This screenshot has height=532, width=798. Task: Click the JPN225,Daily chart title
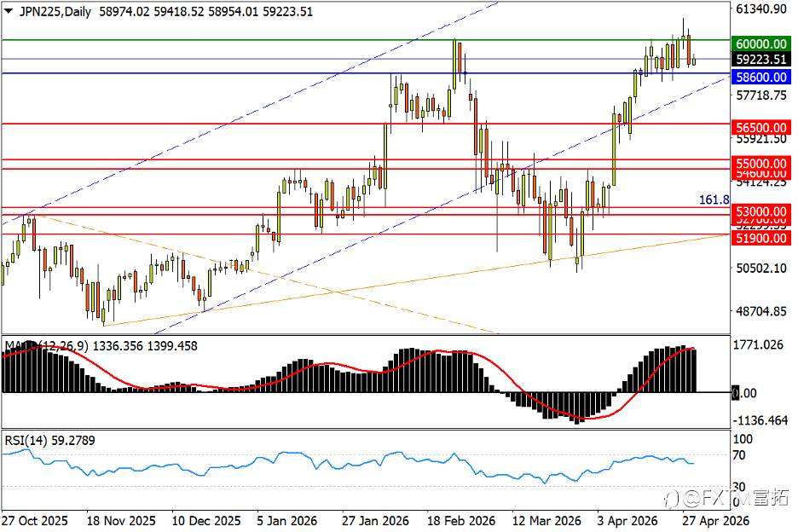[x=55, y=11]
